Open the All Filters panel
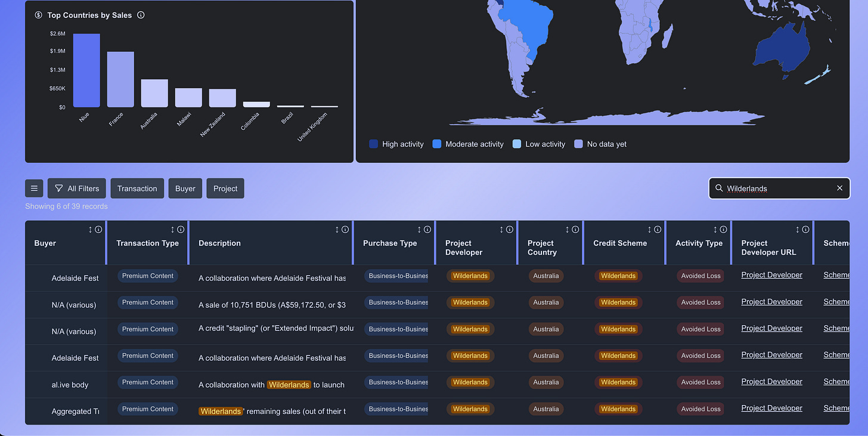Viewport: 868px width, 436px height. point(77,188)
